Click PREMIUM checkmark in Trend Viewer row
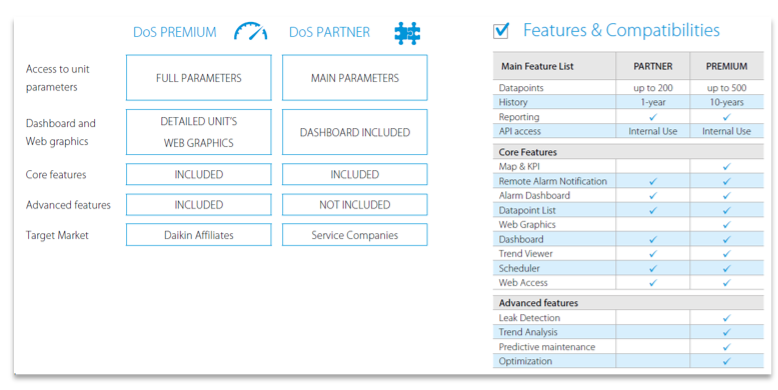 coord(726,254)
